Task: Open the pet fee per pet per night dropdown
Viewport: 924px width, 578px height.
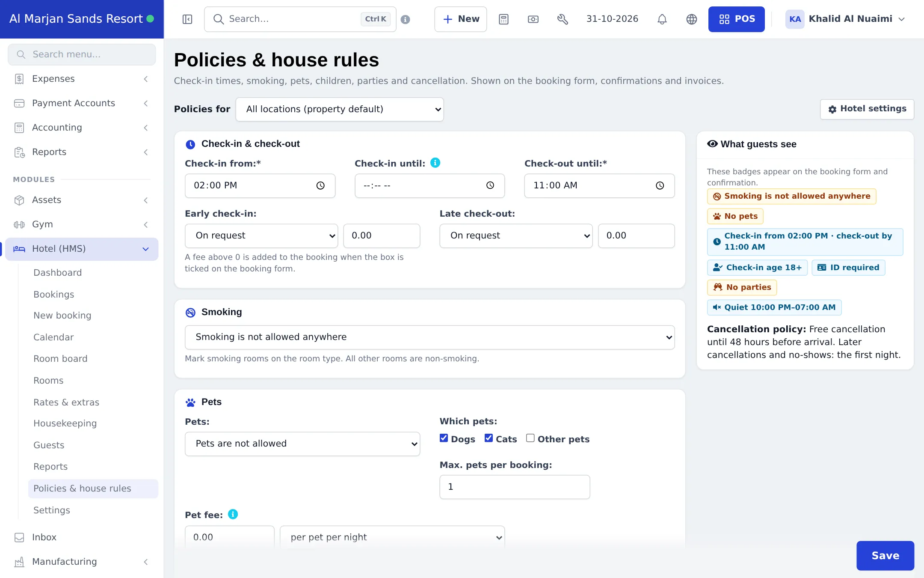Action: tap(392, 537)
